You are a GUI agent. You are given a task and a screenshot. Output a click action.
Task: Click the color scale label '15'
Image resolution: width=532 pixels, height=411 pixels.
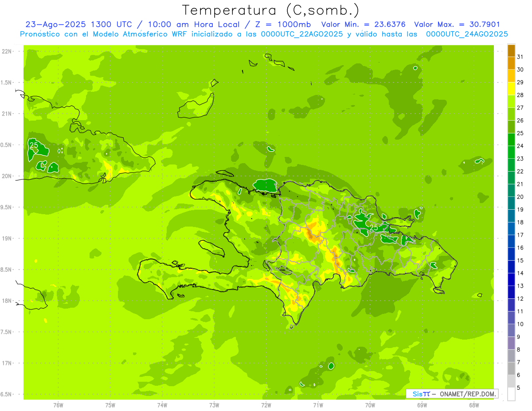[520, 260]
